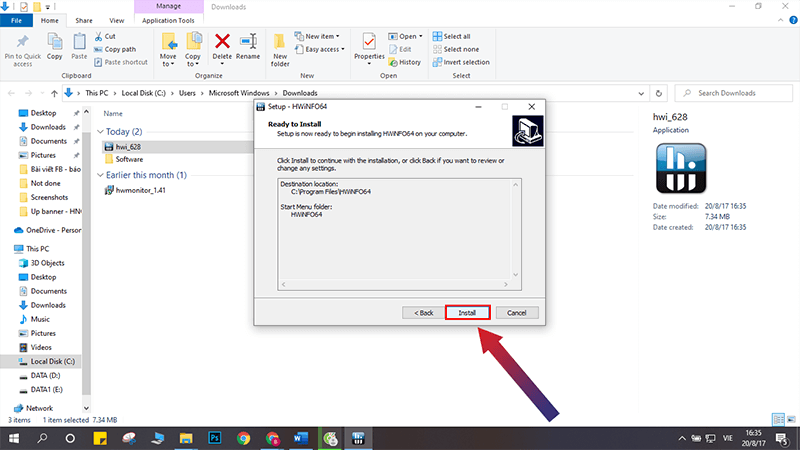800x450 pixels.
Task: Create a New folder
Action: (x=280, y=50)
